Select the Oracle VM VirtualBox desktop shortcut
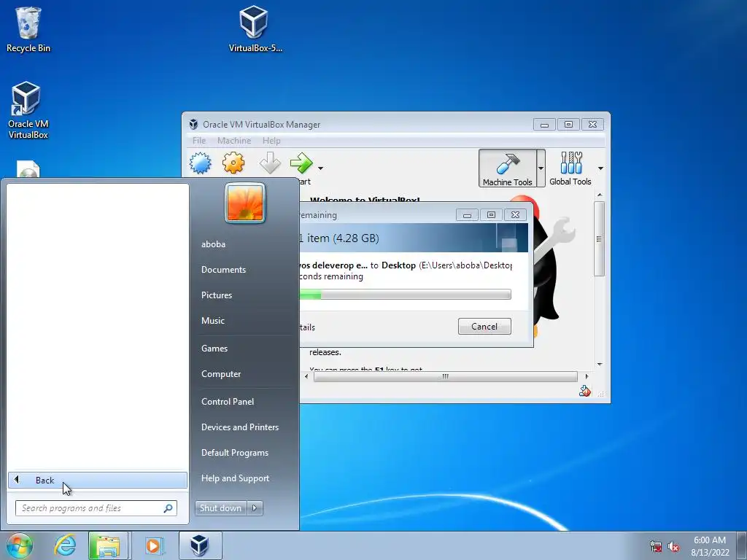The height and width of the screenshot is (560, 747). tap(28, 111)
